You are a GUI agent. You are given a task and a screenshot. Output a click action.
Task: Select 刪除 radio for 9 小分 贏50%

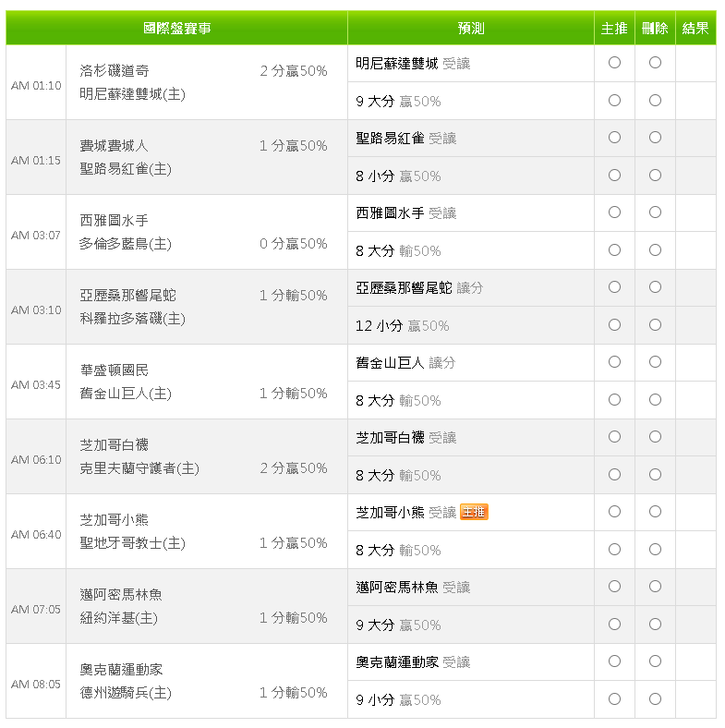click(x=655, y=698)
